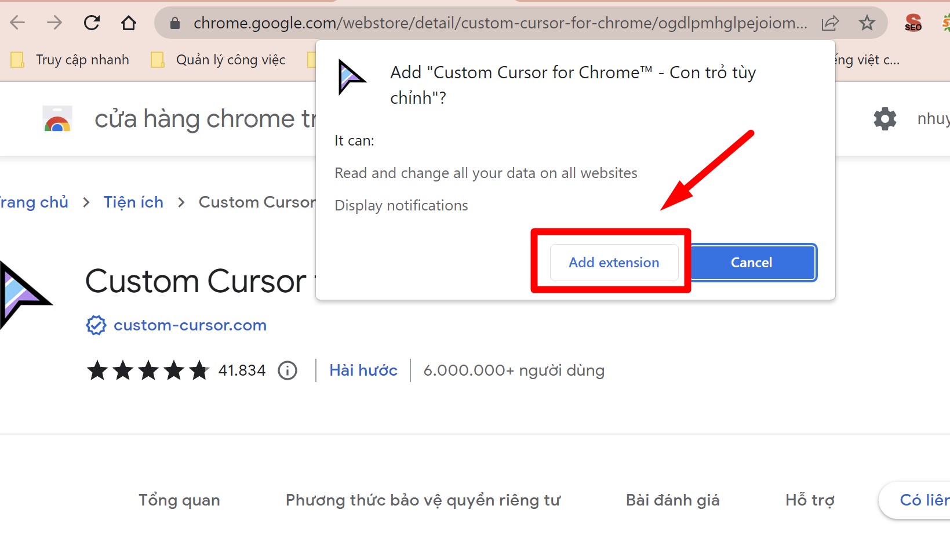Screen dimensions: 950x560
Task: Open custom-cursor.com publisher link
Action: coord(190,326)
